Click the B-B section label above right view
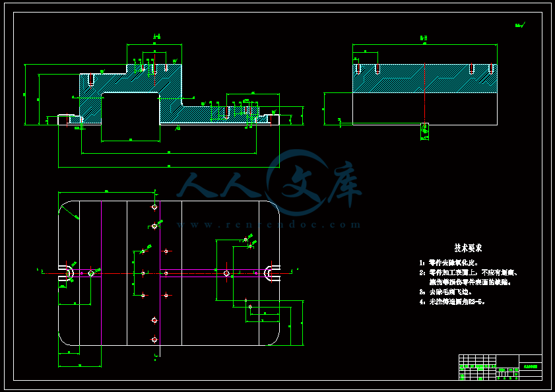This screenshot has height=392, width=555. coord(424,38)
